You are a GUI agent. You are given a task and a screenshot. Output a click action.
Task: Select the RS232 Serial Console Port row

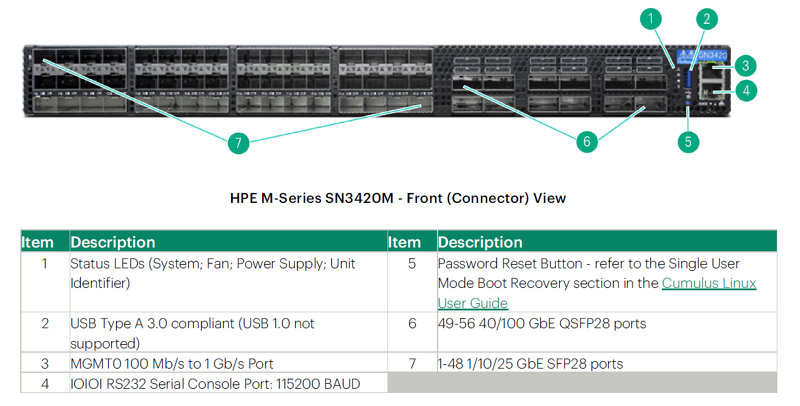pyautogui.click(x=215, y=383)
